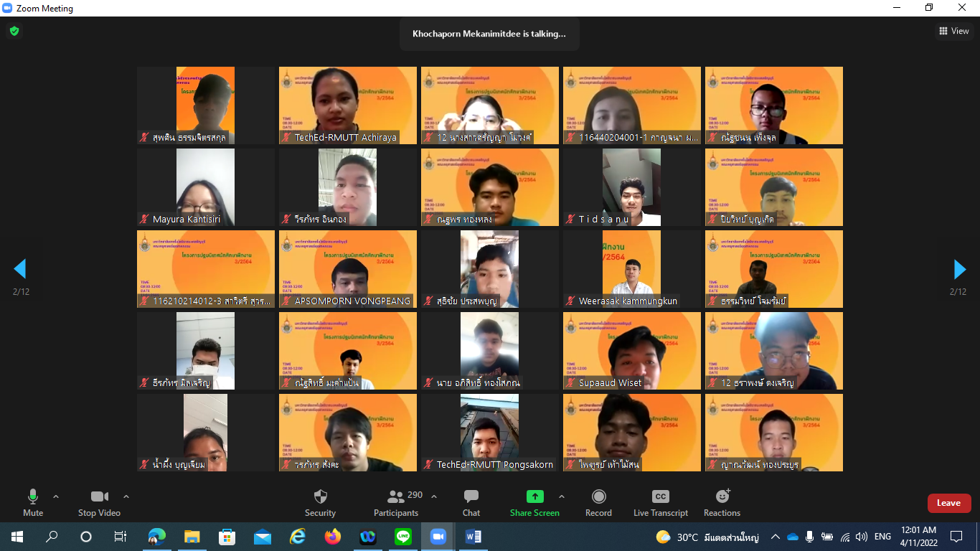Expand the arrow next to Participants
980x551 pixels.
[x=434, y=496]
